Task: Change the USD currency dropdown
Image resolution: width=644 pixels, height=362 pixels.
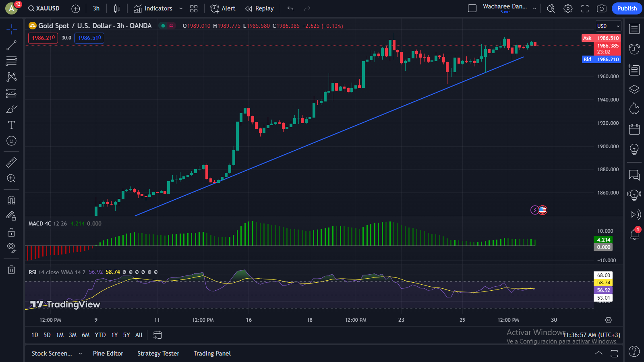Action: pos(608,26)
